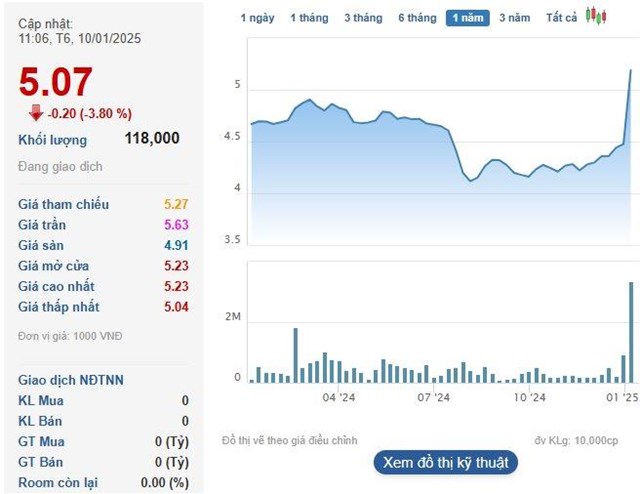This screenshot has height=494, width=640.
Task: Select the 1 ngày time range
Action: 257,18
